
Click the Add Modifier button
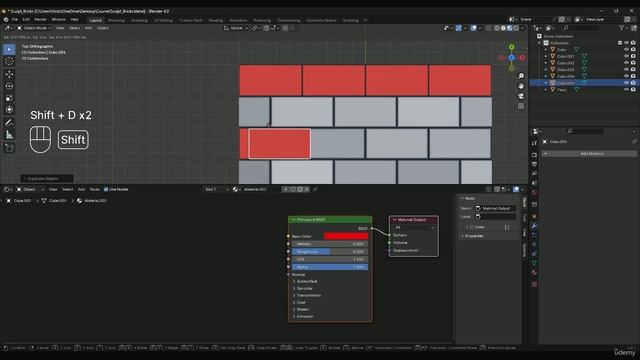click(x=589, y=154)
